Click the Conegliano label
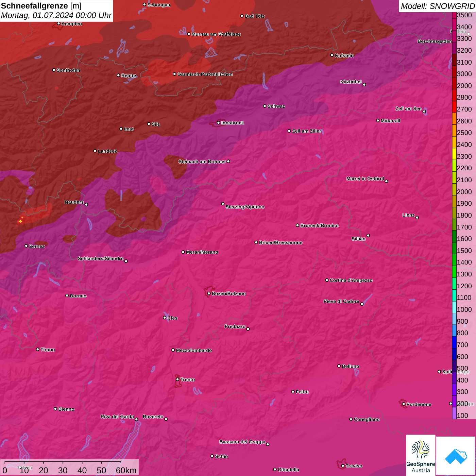Screen dimensions: 476x476 tap(367, 419)
